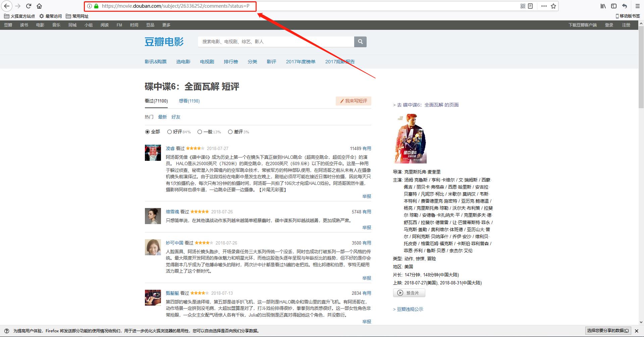Show 好友 comments
644x337 pixels.
click(176, 117)
